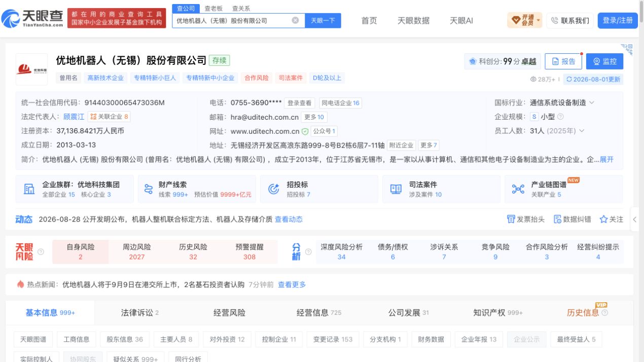Click the 变更记录 153 sub-tab

pyautogui.click(x=333, y=339)
